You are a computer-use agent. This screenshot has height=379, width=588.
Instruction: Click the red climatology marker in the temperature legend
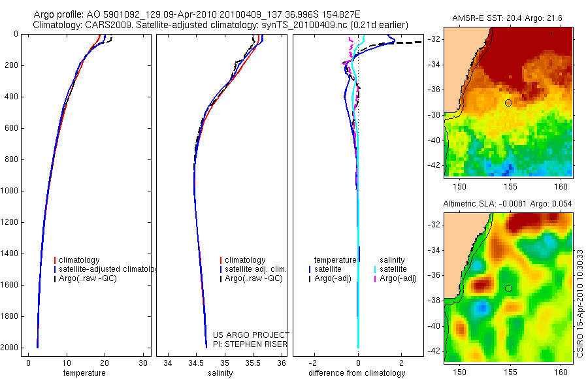(x=55, y=260)
